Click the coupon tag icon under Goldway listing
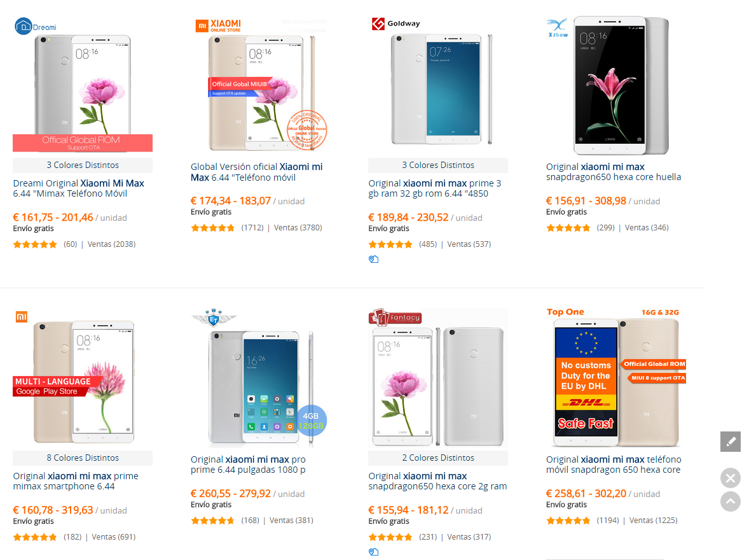The height and width of the screenshot is (560, 756). 374,259
